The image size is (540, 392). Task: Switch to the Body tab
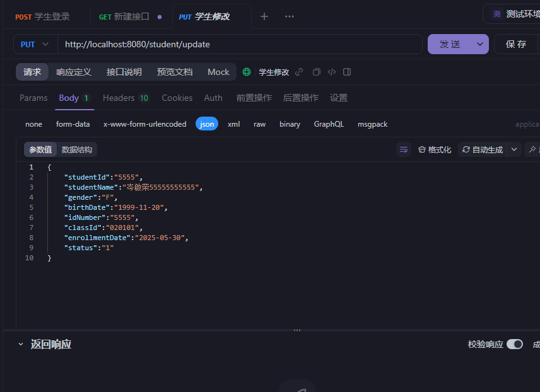[74, 98]
